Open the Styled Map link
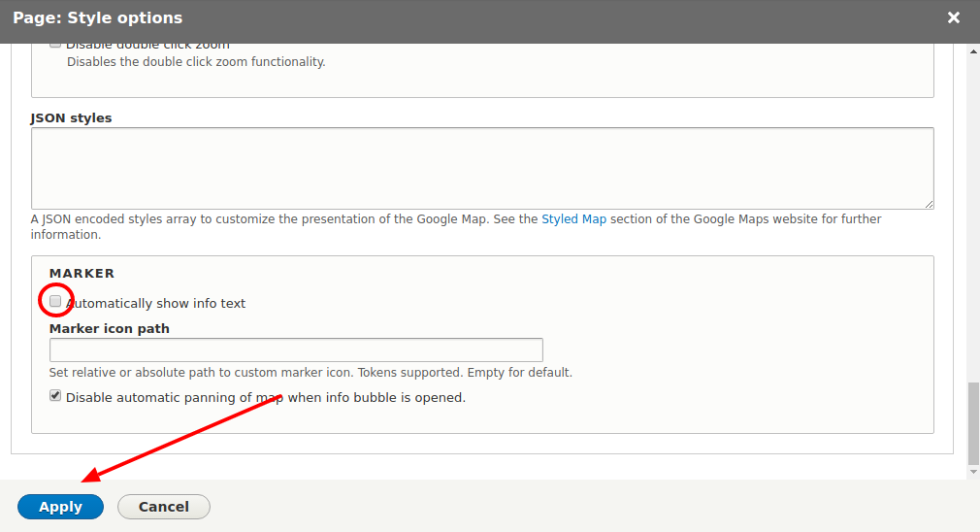 pos(573,219)
